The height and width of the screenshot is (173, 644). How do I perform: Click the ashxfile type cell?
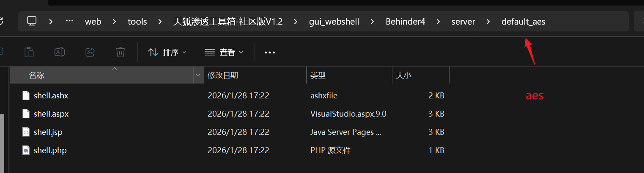point(324,96)
